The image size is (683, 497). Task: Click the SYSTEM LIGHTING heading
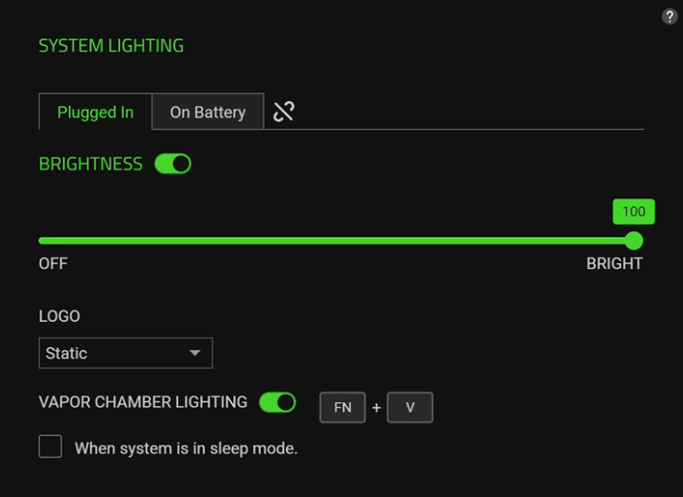(111, 46)
